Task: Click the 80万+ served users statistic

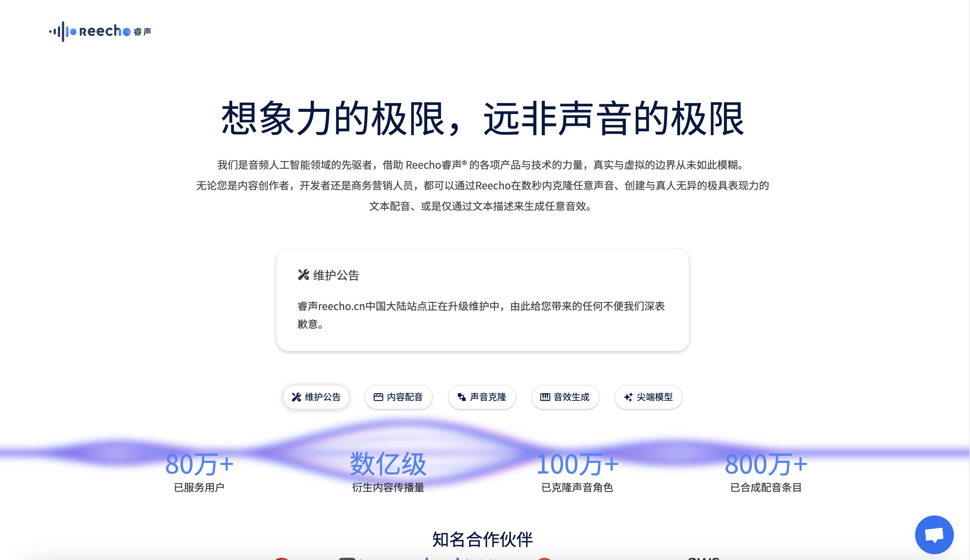Action: pyautogui.click(x=199, y=464)
